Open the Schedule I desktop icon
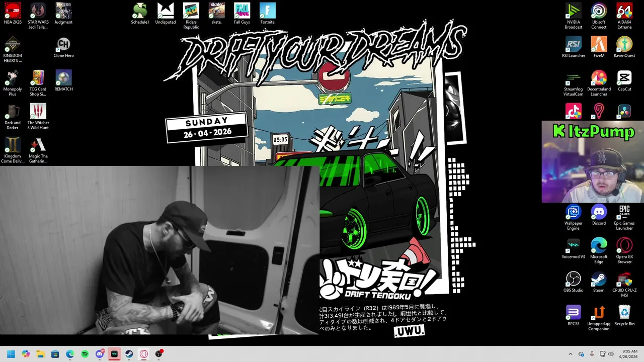The height and width of the screenshot is (362, 644). tap(140, 14)
